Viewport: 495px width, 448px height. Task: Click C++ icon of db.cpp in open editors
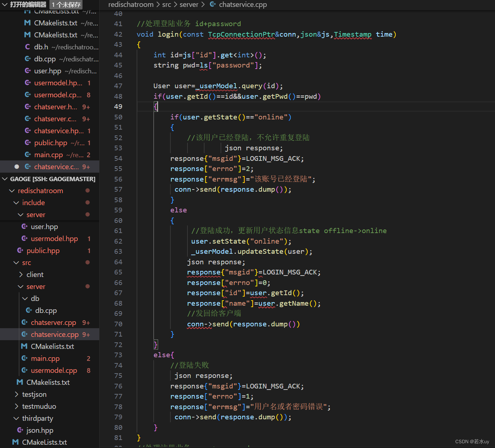[x=28, y=59]
